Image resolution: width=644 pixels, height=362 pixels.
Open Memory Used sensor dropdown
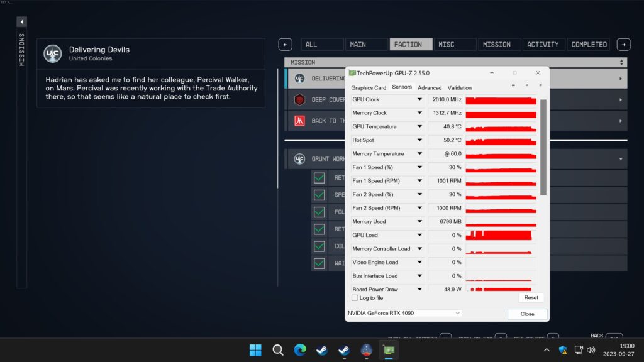click(x=419, y=221)
